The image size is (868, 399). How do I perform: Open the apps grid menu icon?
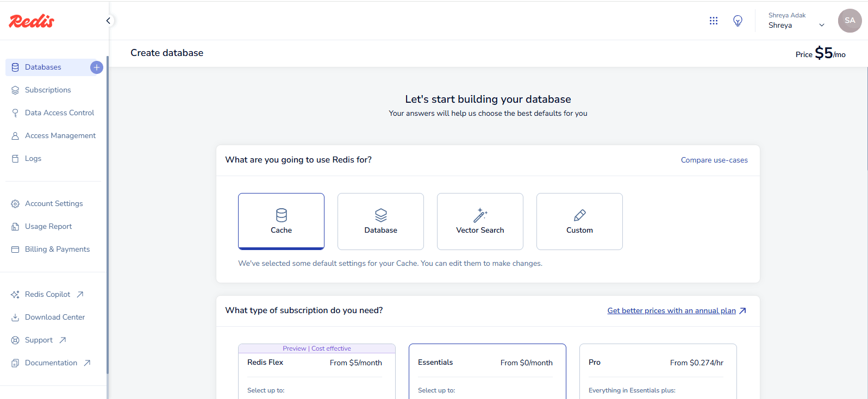click(714, 21)
